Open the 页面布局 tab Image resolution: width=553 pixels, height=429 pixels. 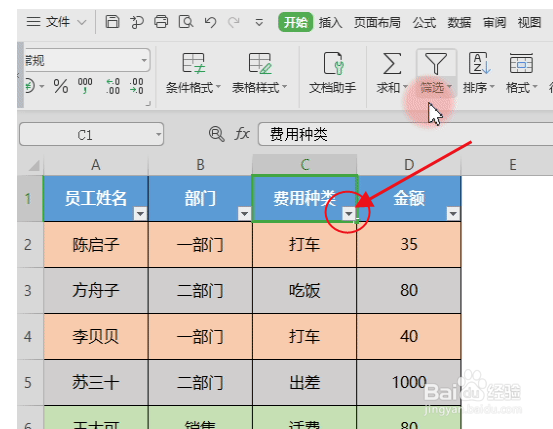(377, 22)
